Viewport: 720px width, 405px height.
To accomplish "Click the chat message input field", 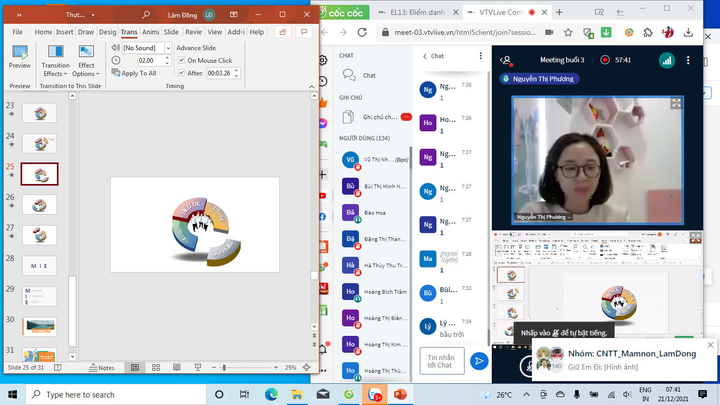I will pos(441,361).
